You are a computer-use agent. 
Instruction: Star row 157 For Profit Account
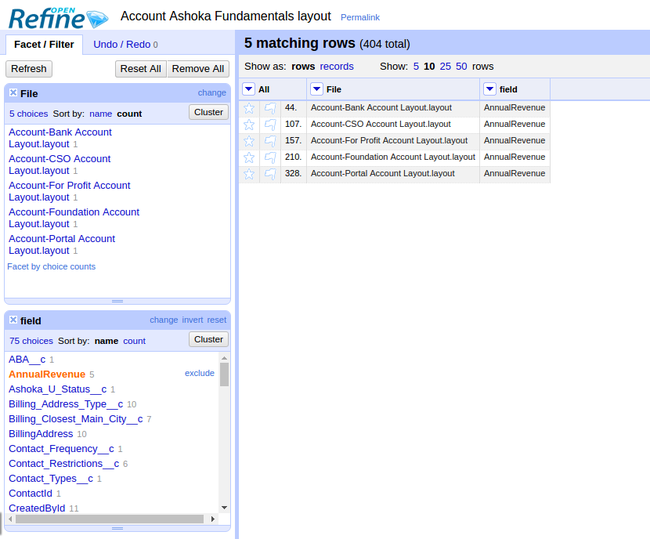(249, 141)
